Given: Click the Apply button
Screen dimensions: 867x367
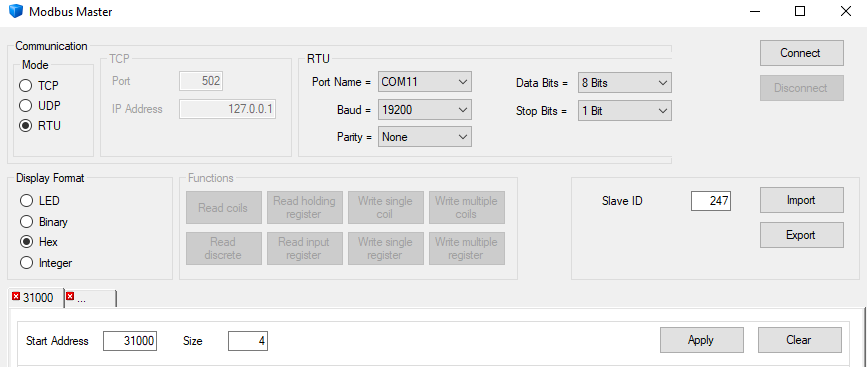Looking at the screenshot, I should (x=702, y=340).
